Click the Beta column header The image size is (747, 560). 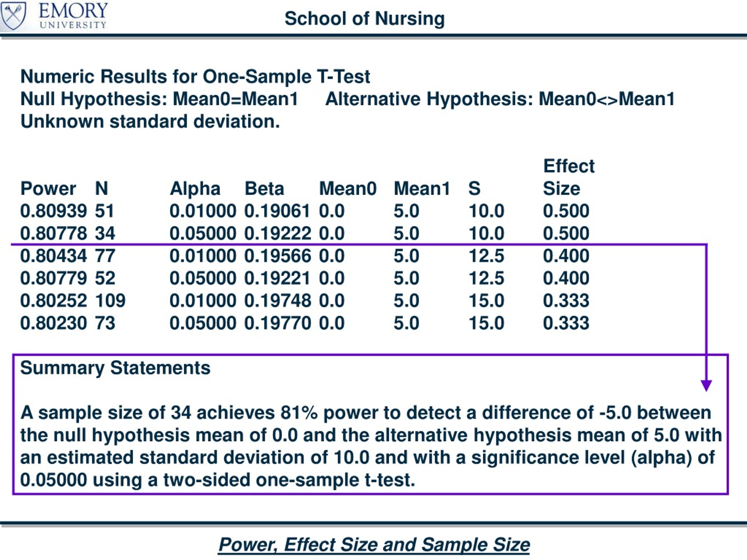(x=264, y=188)
